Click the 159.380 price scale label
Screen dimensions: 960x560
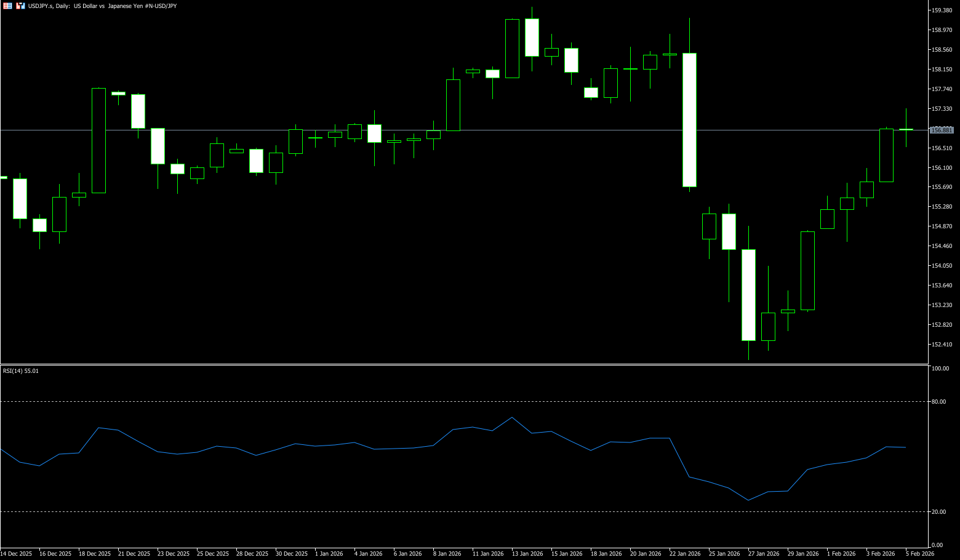click(x=942, y=10)
